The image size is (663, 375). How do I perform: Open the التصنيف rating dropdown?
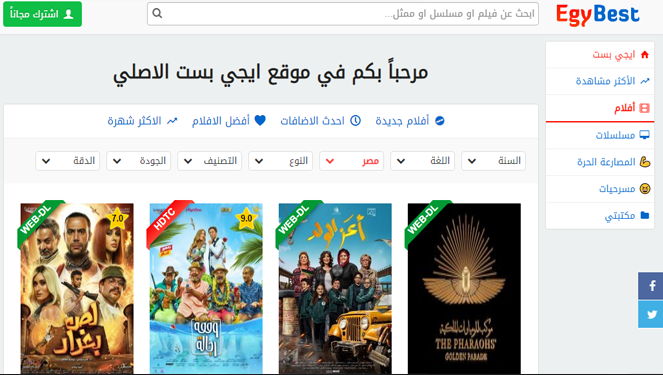(x=209, y=161)
